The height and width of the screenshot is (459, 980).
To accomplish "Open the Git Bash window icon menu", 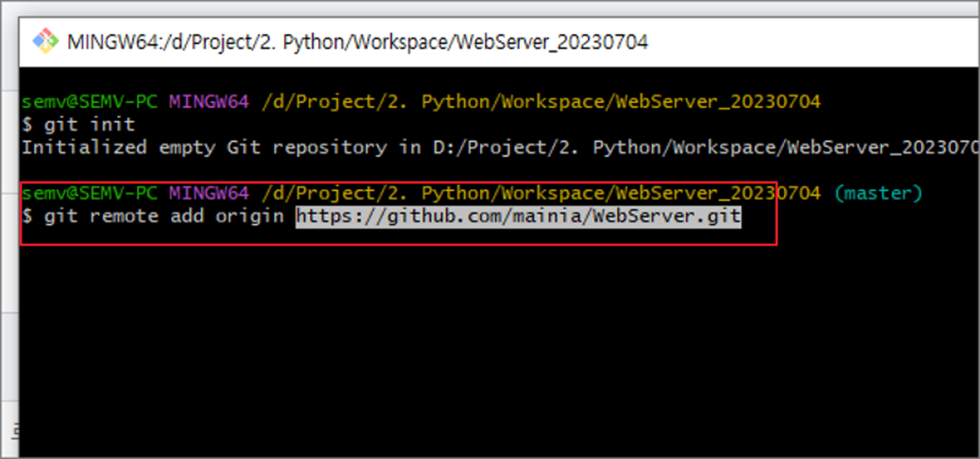I will (45, 41).
